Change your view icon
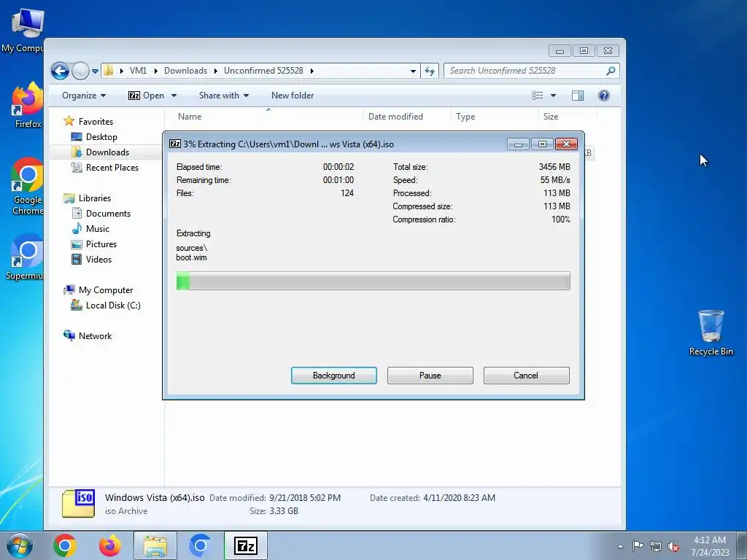Screen dimensions: 747x560 [538, 96]
